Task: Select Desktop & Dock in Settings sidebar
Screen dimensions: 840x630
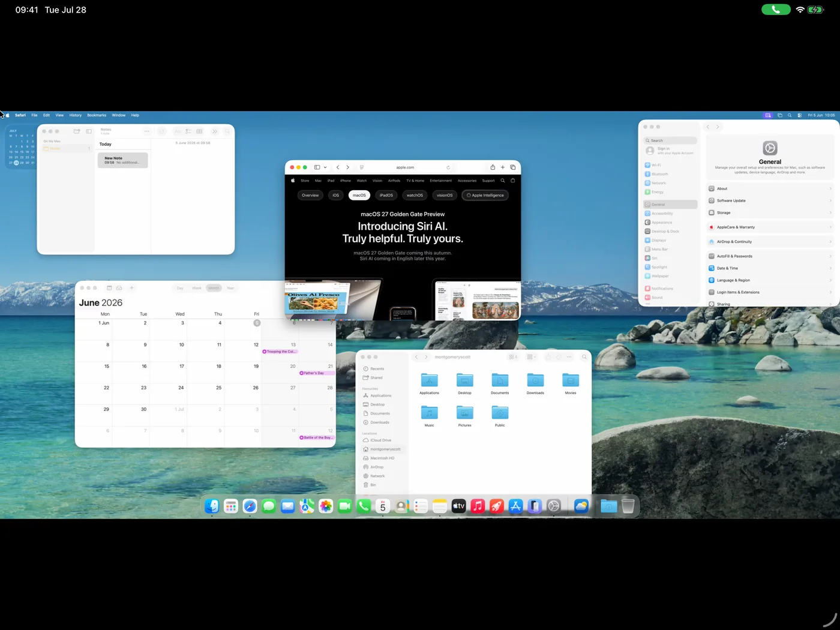Action: click(670, 231)
